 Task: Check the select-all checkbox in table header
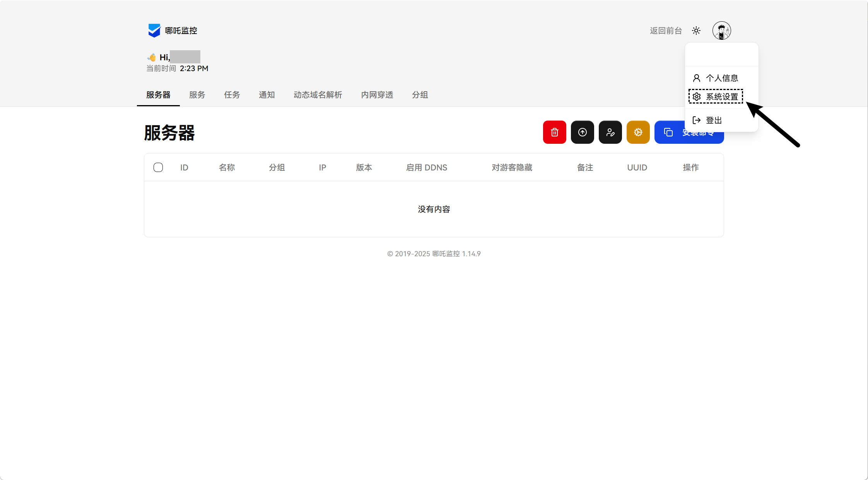(158, 167)
